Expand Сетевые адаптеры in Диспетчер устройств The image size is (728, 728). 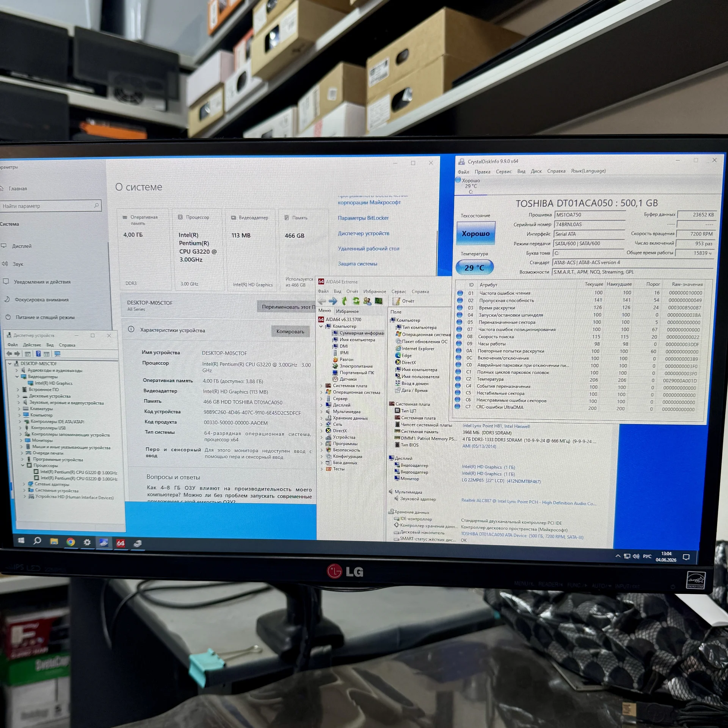point(24,484)
